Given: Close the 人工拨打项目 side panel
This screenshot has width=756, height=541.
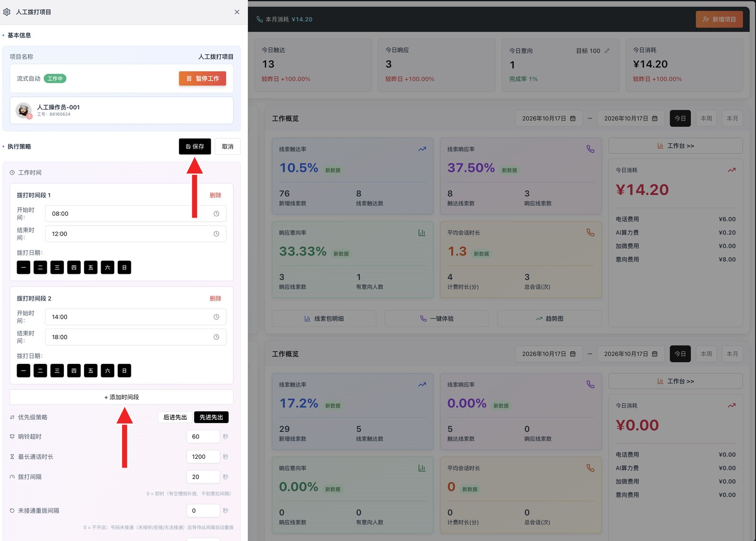Looking at the screenshot, I should (x=237, y=12).
